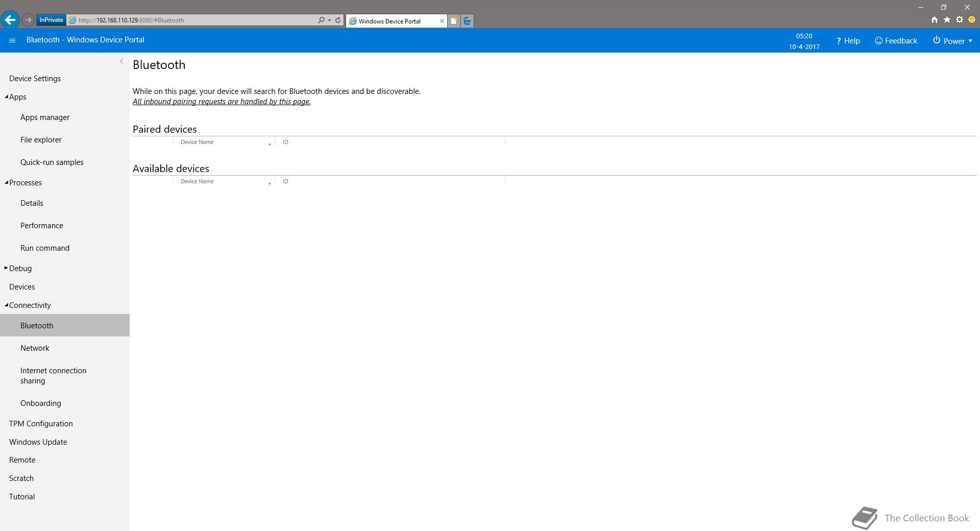Open Quick-run samples page
The image size is (980, 531).
pos(52,162)
